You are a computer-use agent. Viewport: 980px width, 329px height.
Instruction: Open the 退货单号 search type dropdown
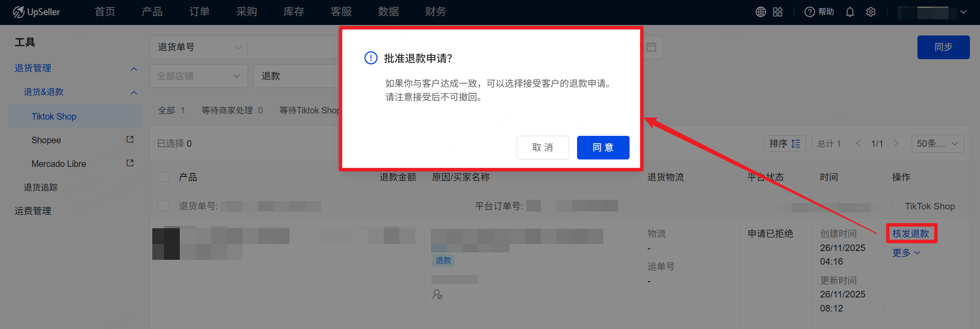coord(199,47)
